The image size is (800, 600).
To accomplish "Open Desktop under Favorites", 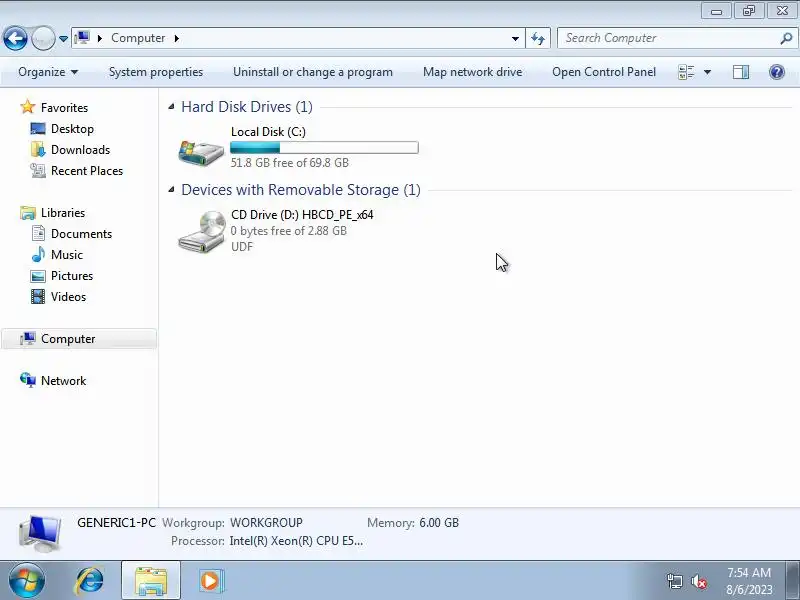I will tap(72, 129).
